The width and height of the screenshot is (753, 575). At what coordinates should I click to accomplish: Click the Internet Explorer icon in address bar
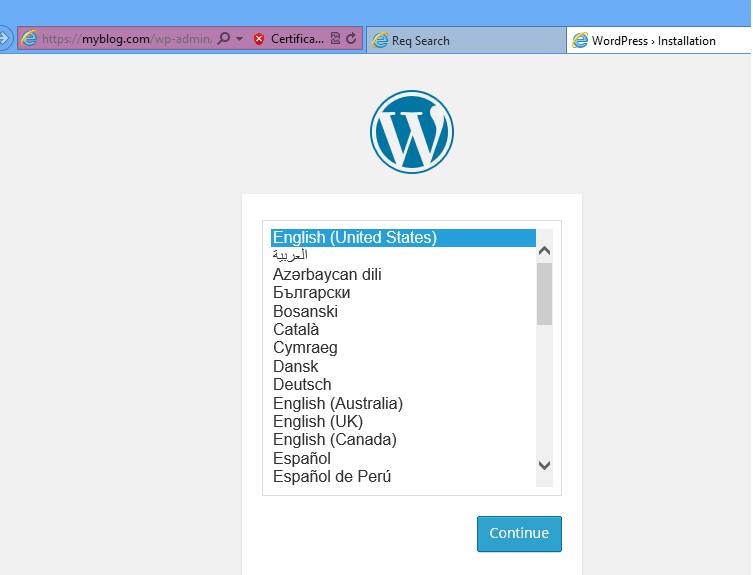[x=29, y=38]
